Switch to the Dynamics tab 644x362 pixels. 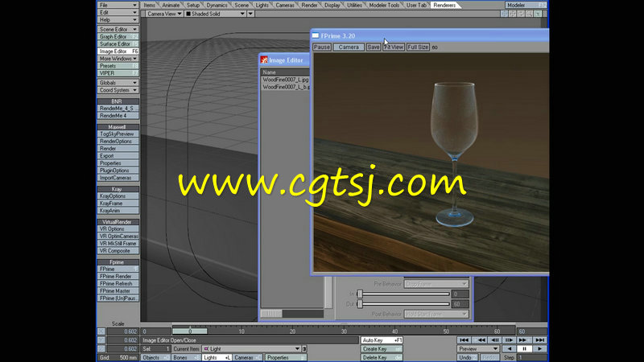(217, 6)
